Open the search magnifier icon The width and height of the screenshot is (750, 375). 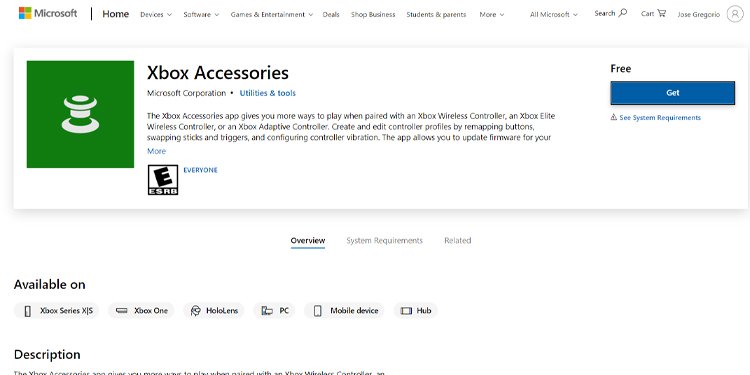622,13
